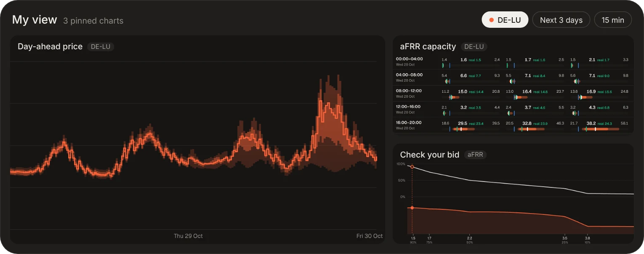Click the "Check your bid" panel title
644x254 pixels.
pyautogui.click(x=430, y=155)
